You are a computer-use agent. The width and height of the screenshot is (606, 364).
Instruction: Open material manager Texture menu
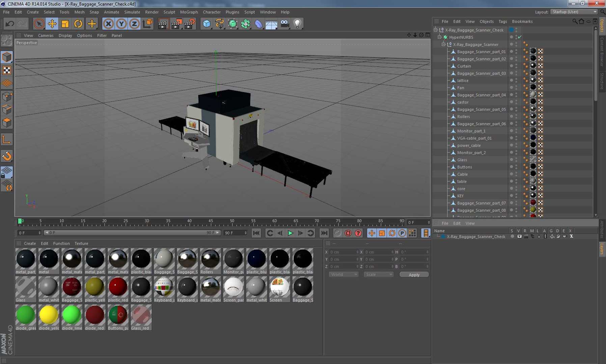click(81, 243)
